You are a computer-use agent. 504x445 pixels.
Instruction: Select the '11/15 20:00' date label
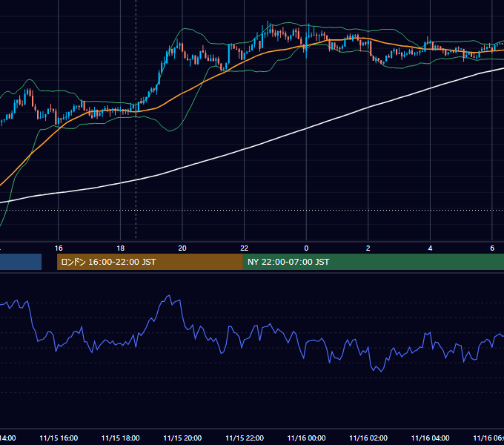[182, 438]
